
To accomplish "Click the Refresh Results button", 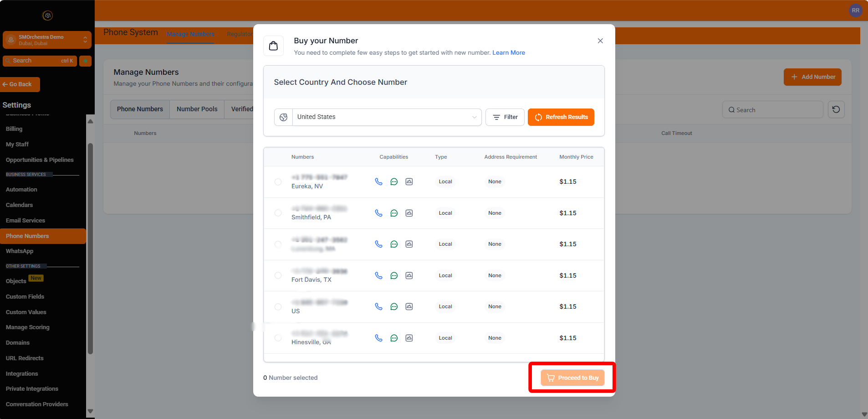I will (x=561, y=117).
